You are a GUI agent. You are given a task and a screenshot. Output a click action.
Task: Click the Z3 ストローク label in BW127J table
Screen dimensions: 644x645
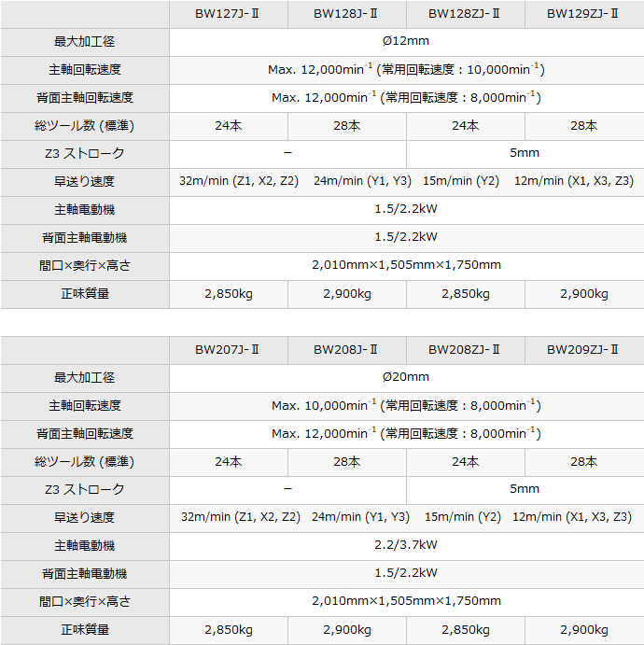(84, 153)
